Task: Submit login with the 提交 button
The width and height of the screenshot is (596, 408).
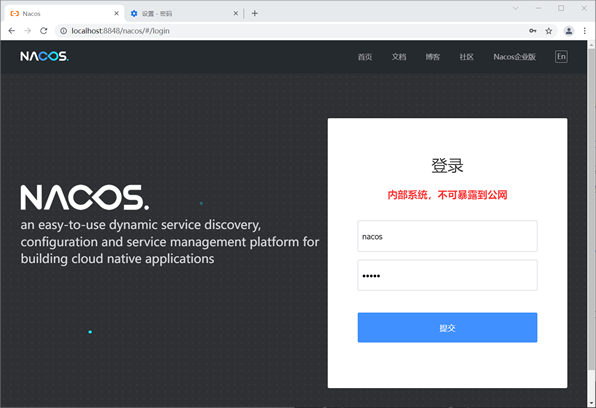Action: click(447, 327)
